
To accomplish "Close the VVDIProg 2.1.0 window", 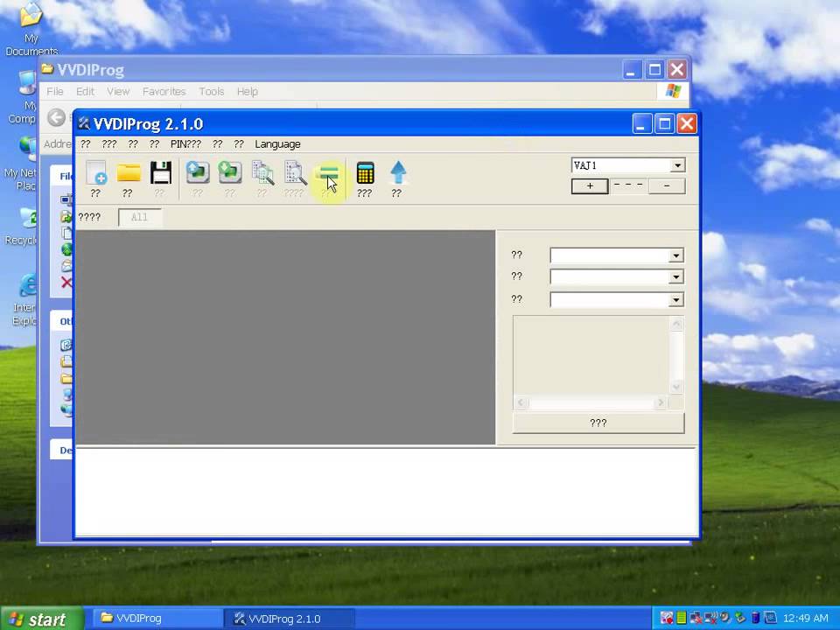I will (687, 124).
